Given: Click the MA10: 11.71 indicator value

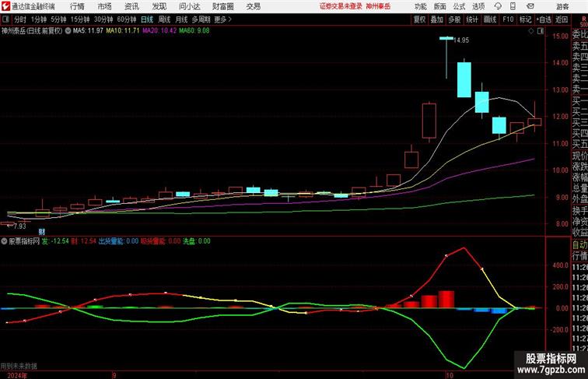Looking at the screenshot, I should (123, 31).
